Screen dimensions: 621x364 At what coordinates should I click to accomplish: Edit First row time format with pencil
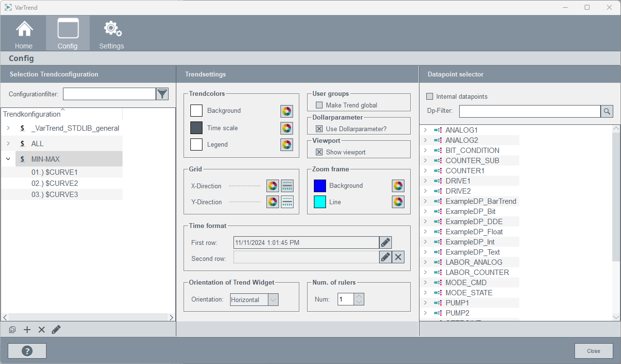(385, 243)
